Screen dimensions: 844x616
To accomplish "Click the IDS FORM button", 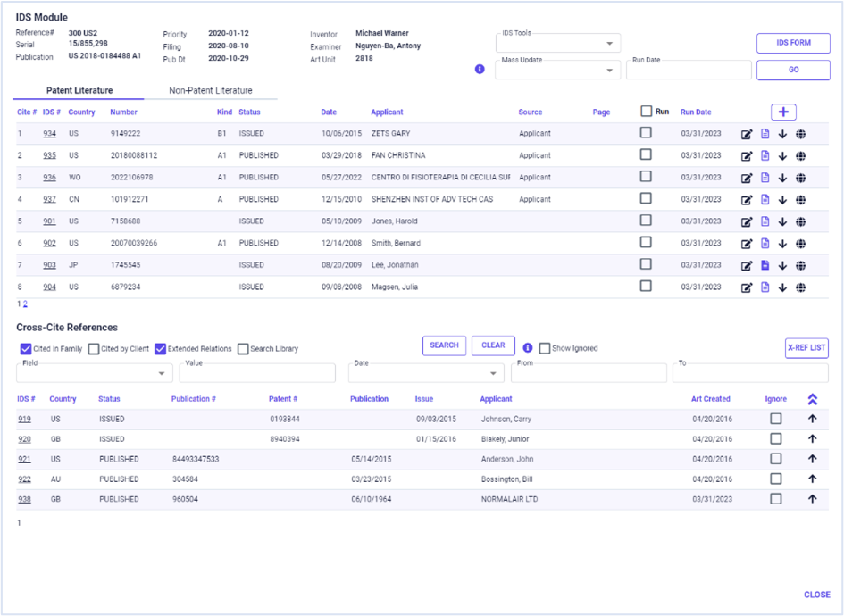I will tap(793, 43).
